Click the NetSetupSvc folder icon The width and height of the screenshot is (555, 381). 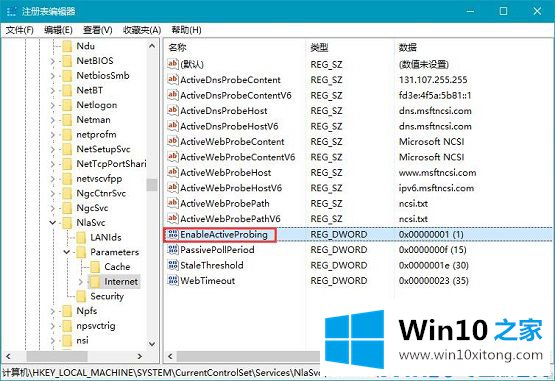pyautogui.click(x=67, y=149)
